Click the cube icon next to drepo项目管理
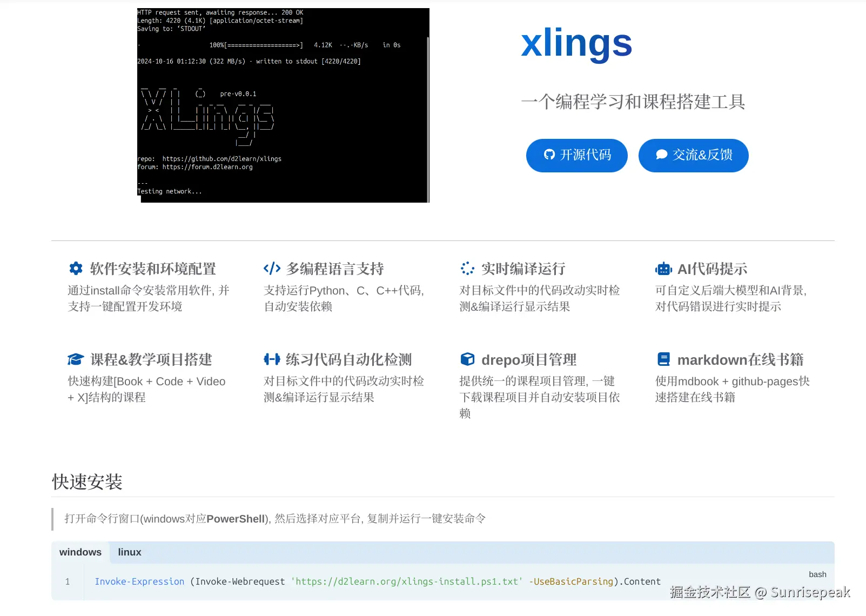This screenshot has height=616, width=866. [x=467, y=359]
